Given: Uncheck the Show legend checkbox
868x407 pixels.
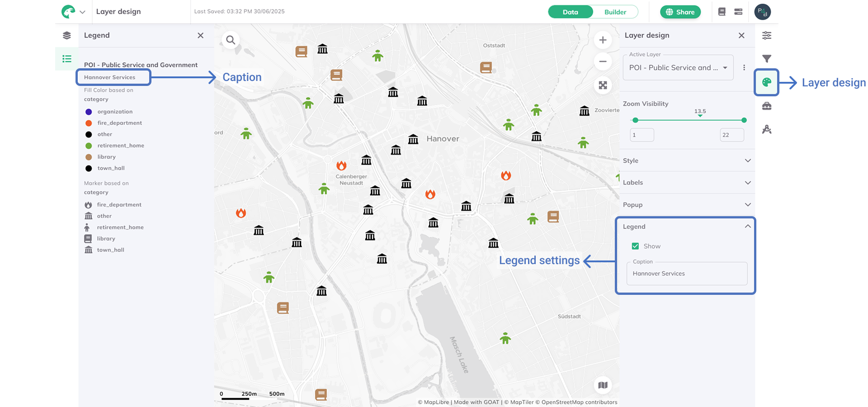Looking at the screenshot, I should tap(635, 246).
